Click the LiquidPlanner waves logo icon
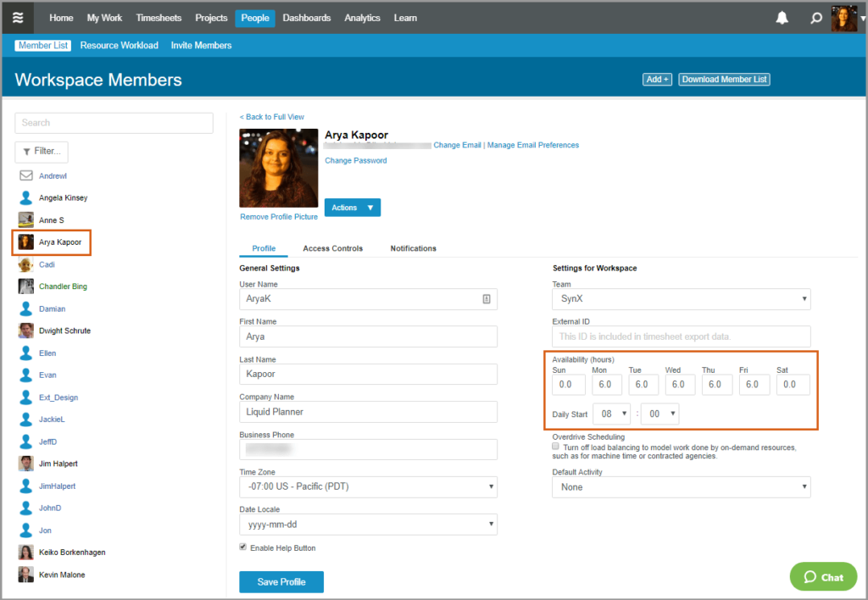Image resolution: width=868 pixels, height=600 pixels. tap(18, 18)
